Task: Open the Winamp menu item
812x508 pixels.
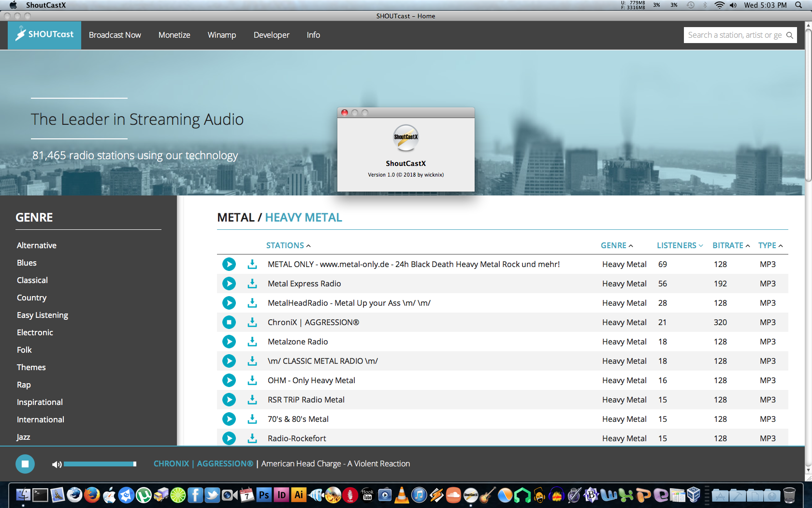Action: (222, 35)
